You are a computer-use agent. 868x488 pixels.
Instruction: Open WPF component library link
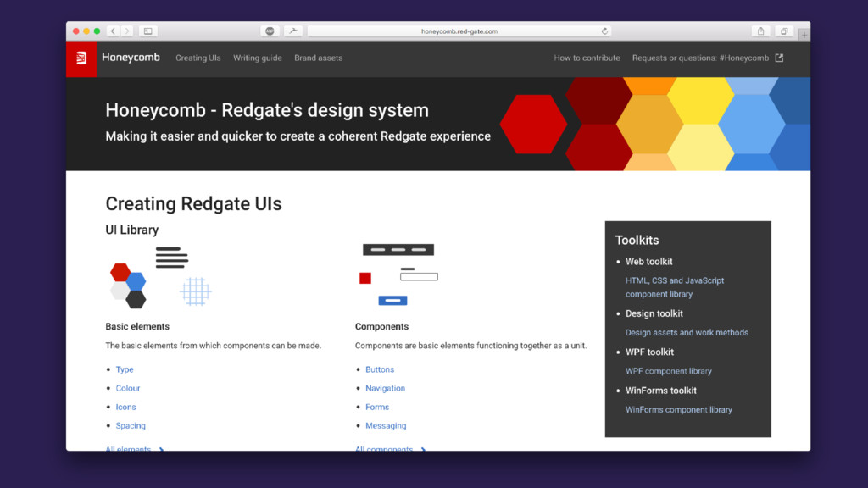click(x=669, y=371)
